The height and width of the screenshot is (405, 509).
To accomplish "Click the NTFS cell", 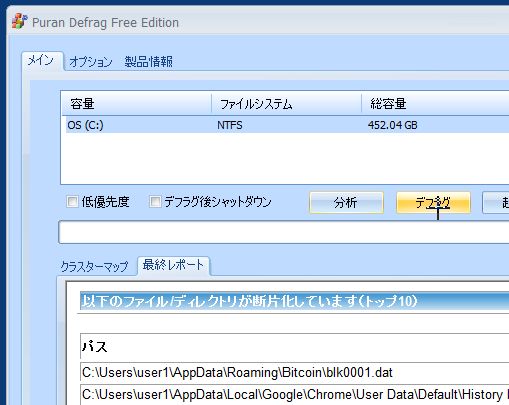I will tap(230, 125).
